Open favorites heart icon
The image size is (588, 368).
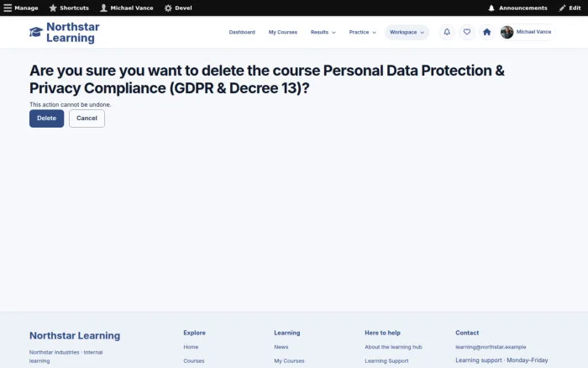point(467,32)
